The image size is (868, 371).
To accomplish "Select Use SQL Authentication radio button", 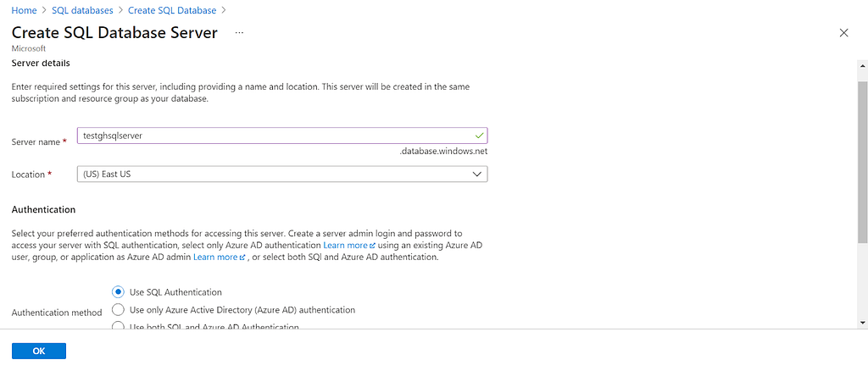I will (117, 291).
